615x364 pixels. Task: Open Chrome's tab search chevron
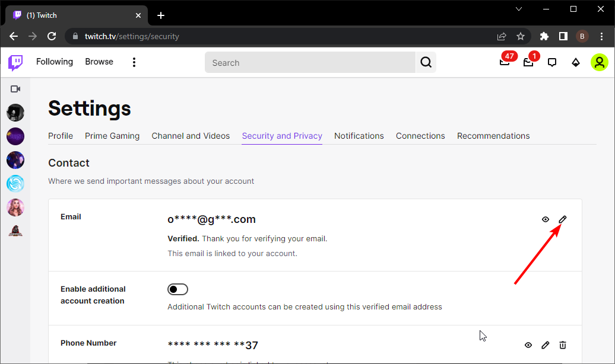[x=518, y=9]
